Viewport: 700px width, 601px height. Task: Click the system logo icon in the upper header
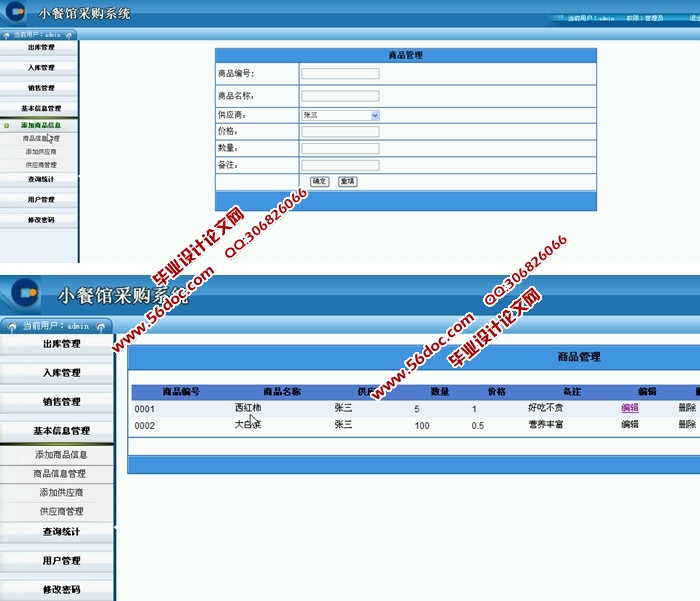pyautogui.click(x=17, y=13)
